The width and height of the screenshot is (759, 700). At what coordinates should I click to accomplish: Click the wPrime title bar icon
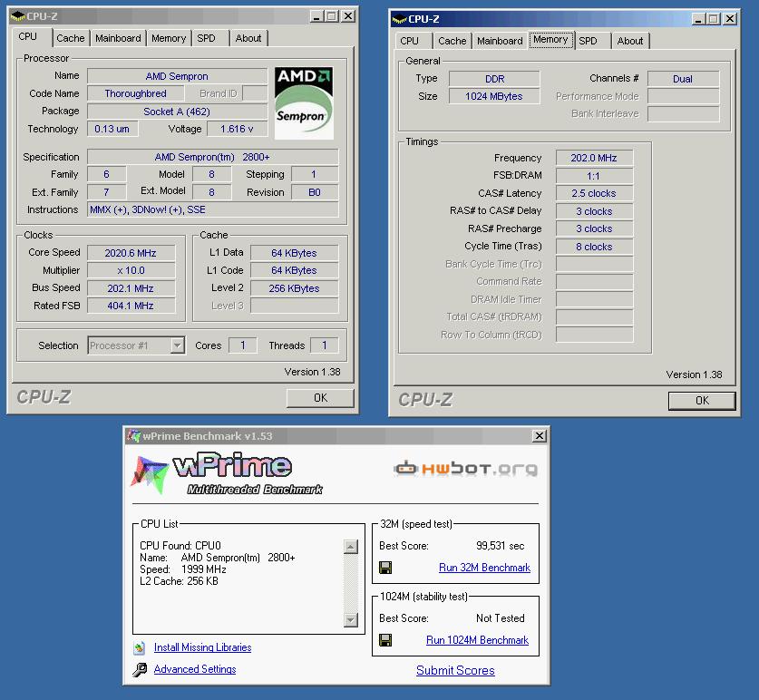click(134, 435)
